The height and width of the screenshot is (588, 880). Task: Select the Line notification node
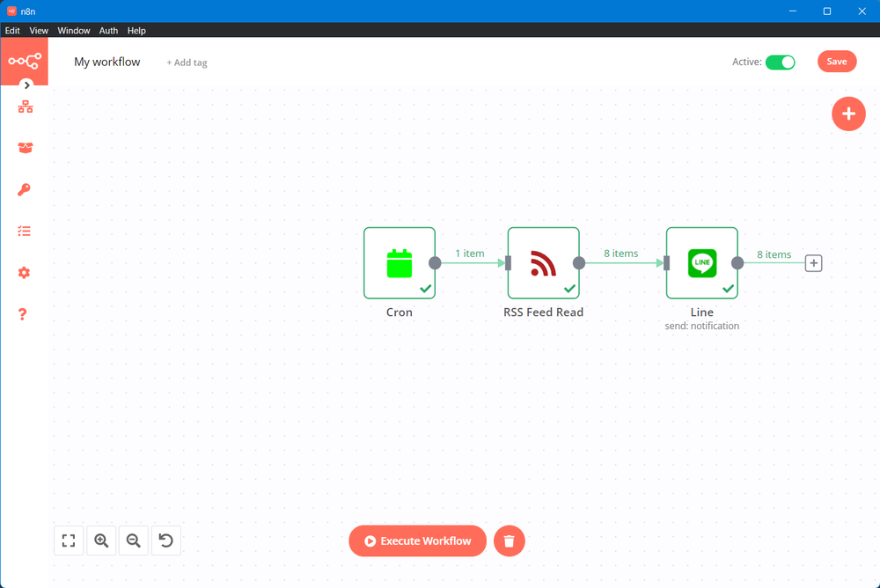701,263
